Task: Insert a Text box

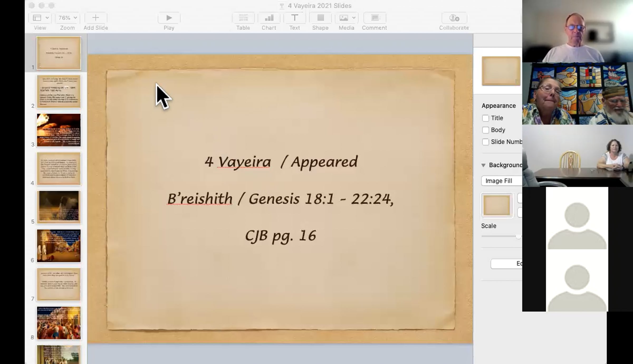Action: coord(294,18)
